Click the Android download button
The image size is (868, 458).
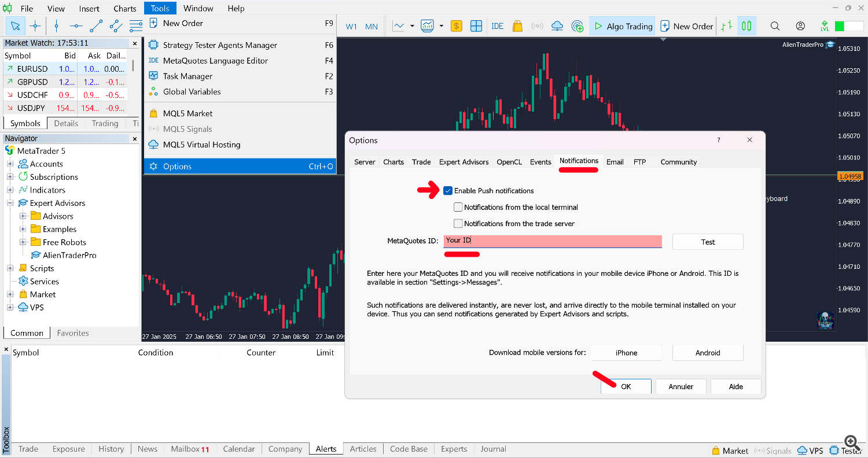click(708, 353)
